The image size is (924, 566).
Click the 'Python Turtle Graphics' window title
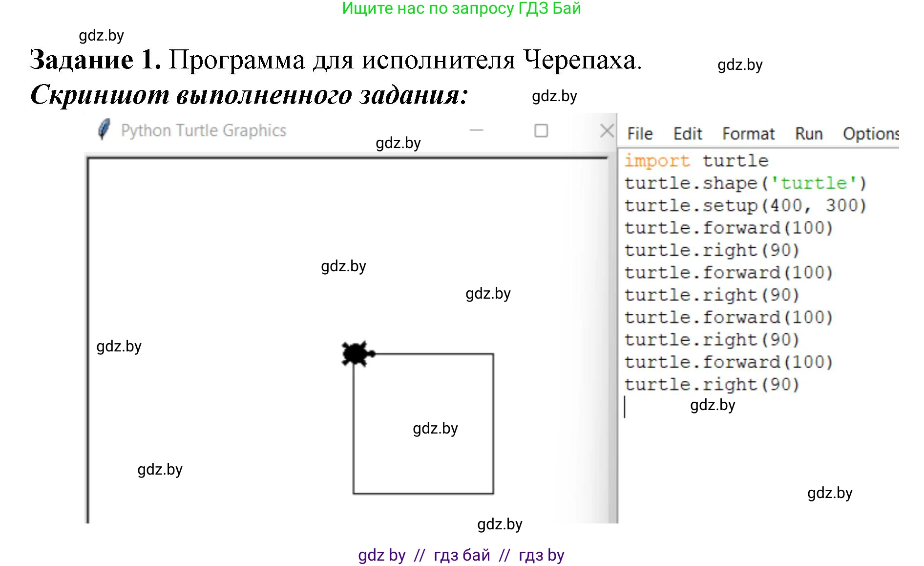[204, 131]
